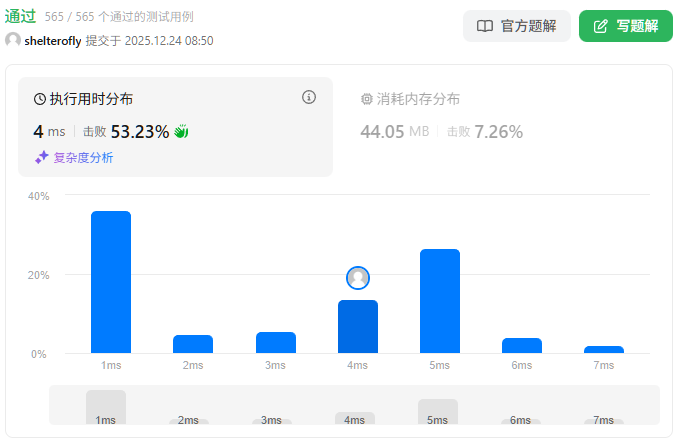The image size is (681, 445).
Task: Select the 5ms bar in the chart
Action: [439, 301]
